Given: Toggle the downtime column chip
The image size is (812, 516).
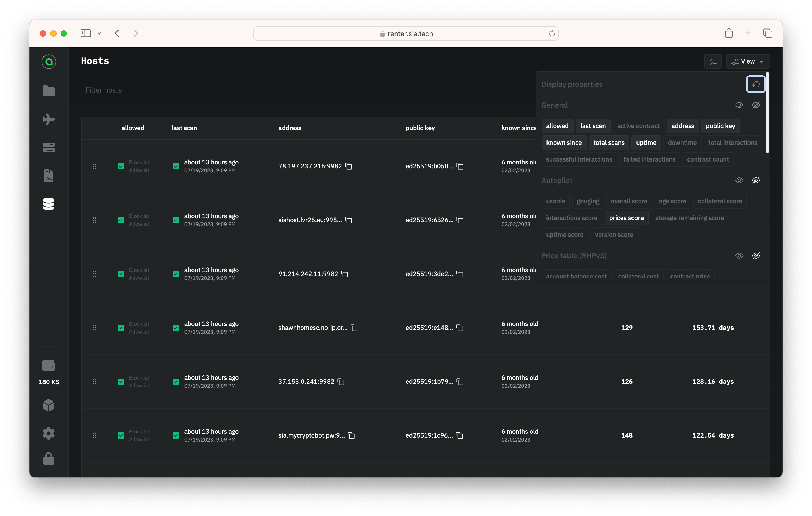Looking at the screenshot, I should (682, 142).
